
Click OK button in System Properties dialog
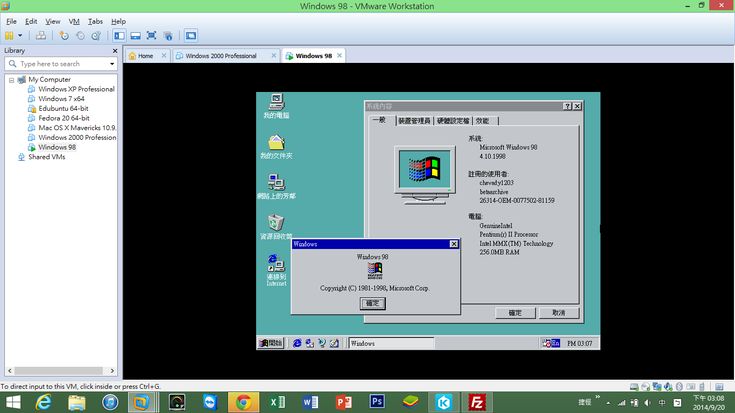click(515, 313)
